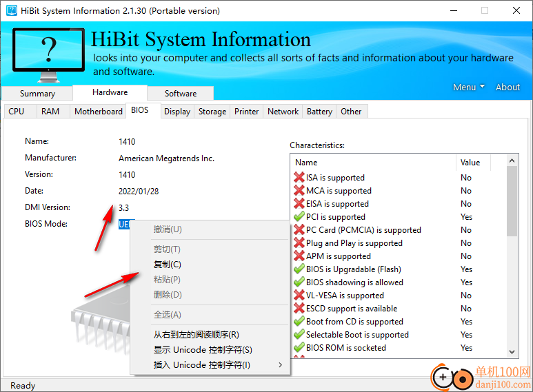Click the About link in the header
Image resolution: width=533 pixels, height=392 pixels.
click(507, 87)
